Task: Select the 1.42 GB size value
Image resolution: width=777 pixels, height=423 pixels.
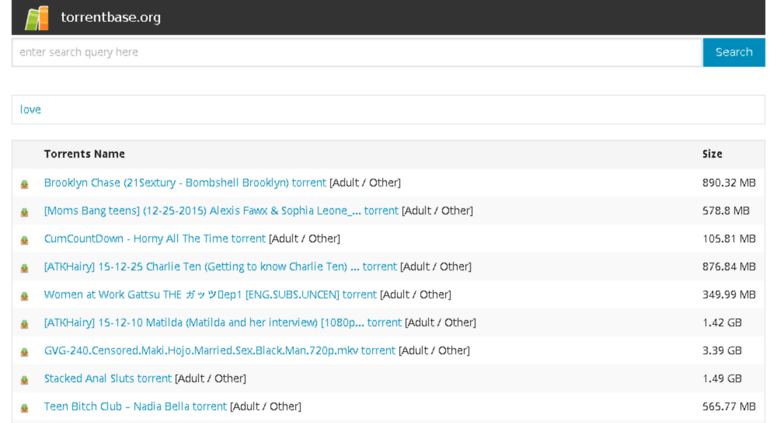Action: [x=722, y=322]
